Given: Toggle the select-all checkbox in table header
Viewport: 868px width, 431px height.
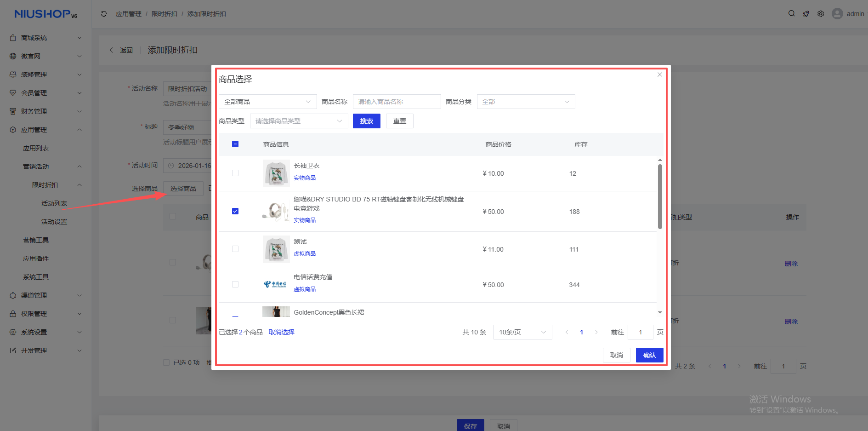Looking at the screenshot, I should (x=235, y=144).
